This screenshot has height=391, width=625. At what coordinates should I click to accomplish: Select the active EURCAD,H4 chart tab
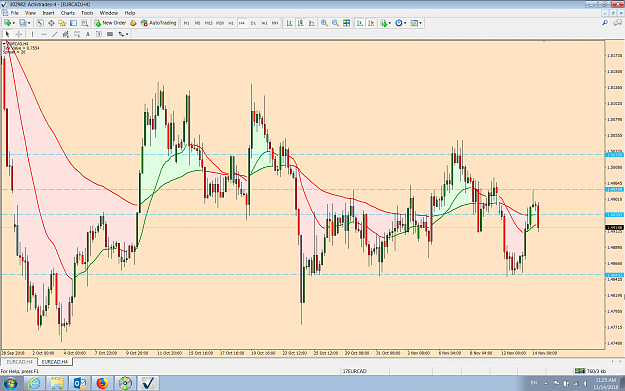(55, 362)
